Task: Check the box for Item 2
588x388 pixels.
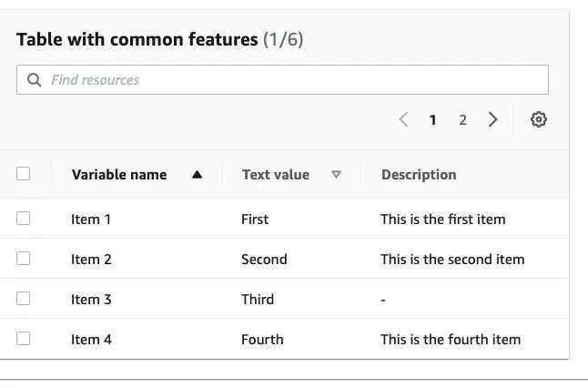Action: tap(24, 259)
